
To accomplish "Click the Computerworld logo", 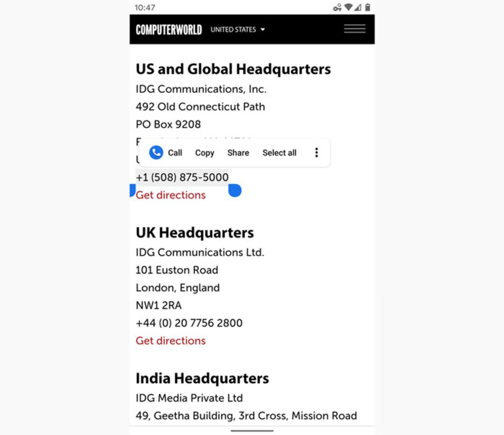I will [x=169, y=29].
